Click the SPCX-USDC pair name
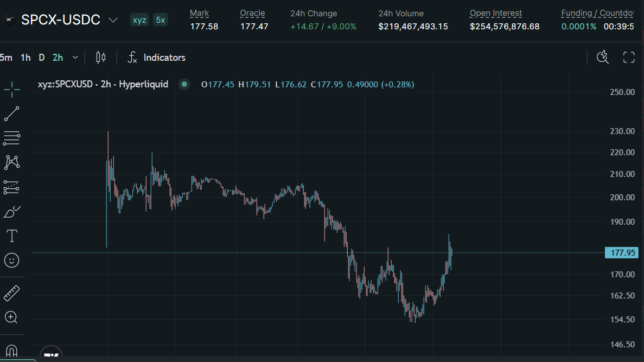The image size is (644, 362). tap(61, 20)
